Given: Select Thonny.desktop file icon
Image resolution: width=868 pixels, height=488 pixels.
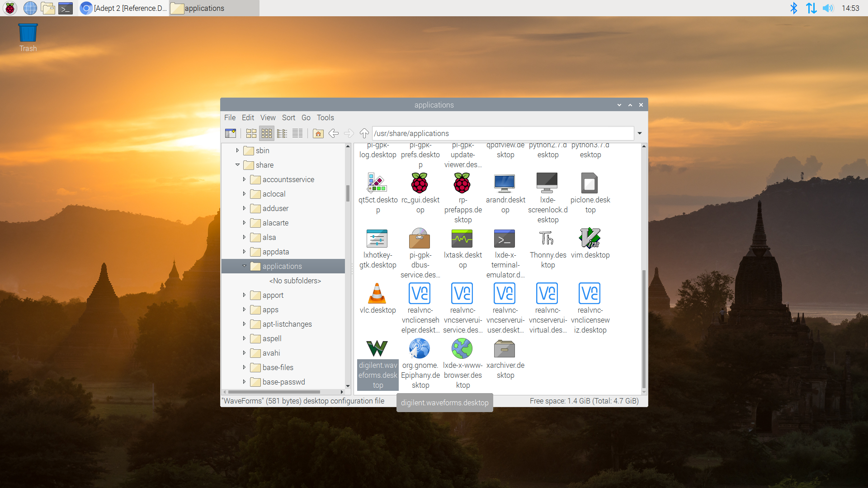Looking at the screenshot, I should click(x=547, y=239).
